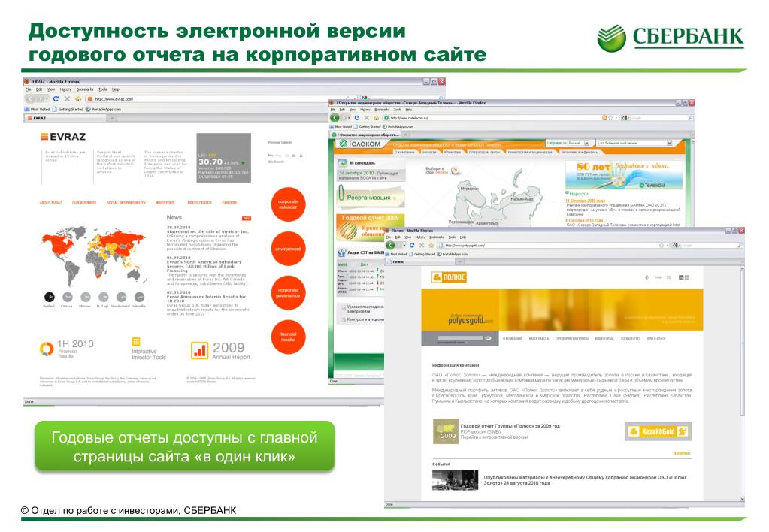Click the corporate governance red circle

pyautogui.click(x=288, y=293)
